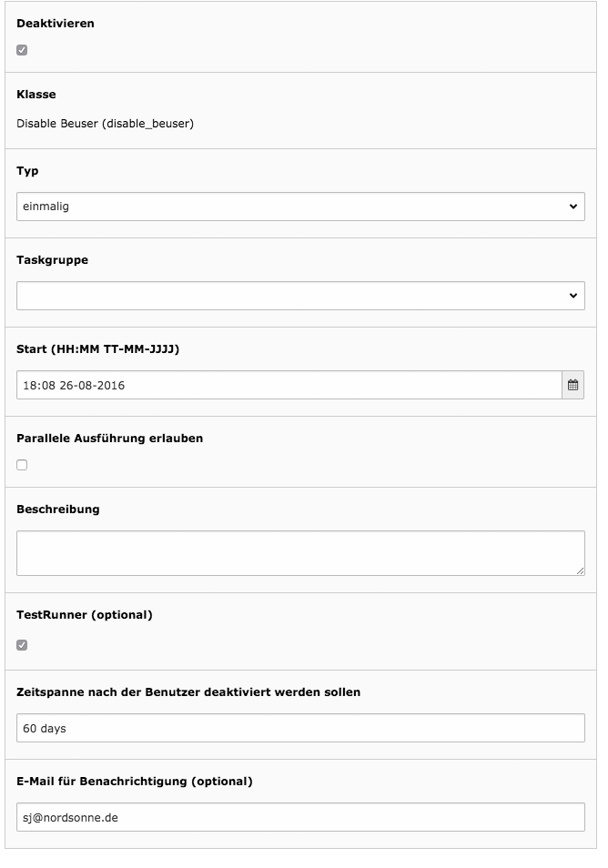
Task: Focus the empty Beschreibung text area
Action: point(300,553)
